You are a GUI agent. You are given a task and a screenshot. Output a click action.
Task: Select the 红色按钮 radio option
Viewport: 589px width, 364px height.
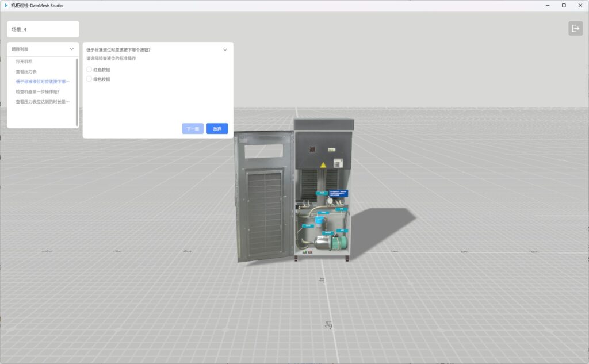(89, 70)
